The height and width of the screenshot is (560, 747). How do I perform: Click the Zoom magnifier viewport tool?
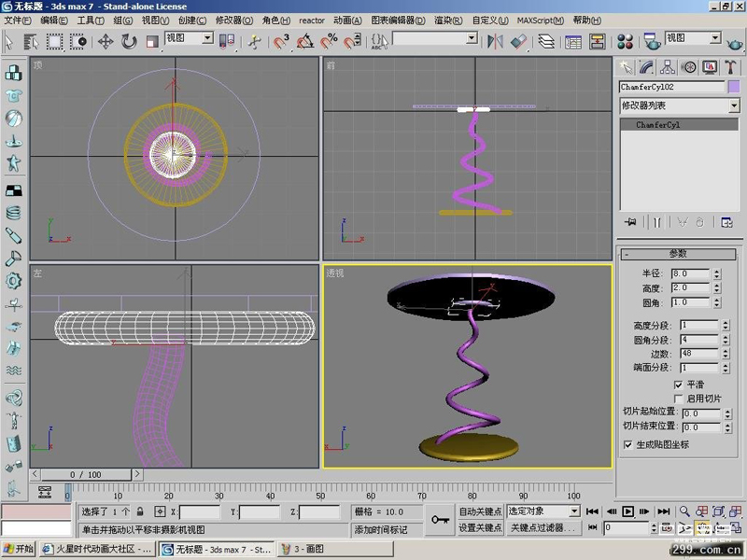[684, 511]
